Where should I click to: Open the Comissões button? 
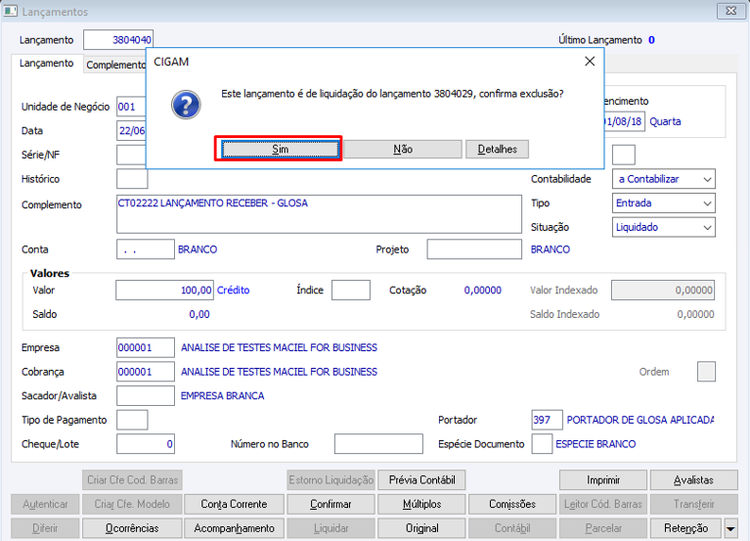point(512,504)
